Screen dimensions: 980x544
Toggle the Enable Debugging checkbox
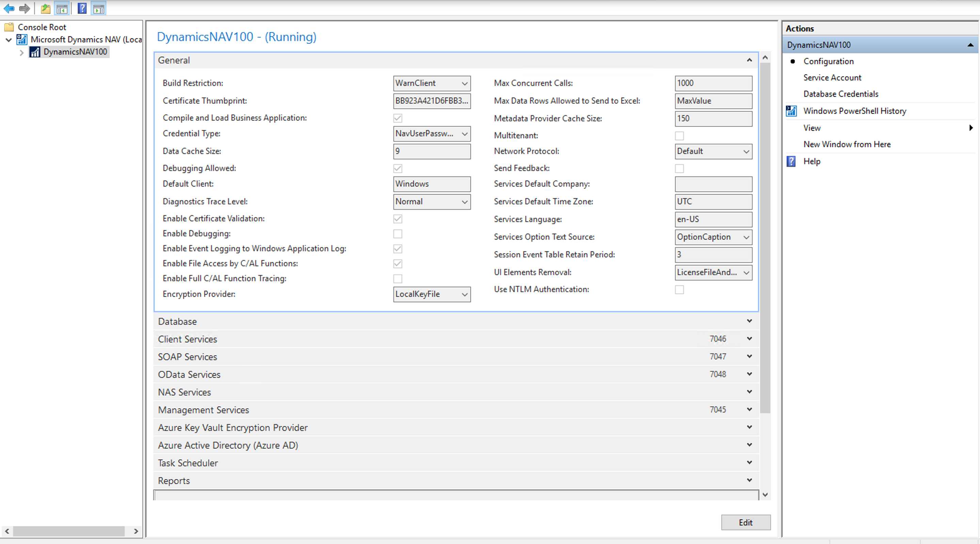click(397, 234)
